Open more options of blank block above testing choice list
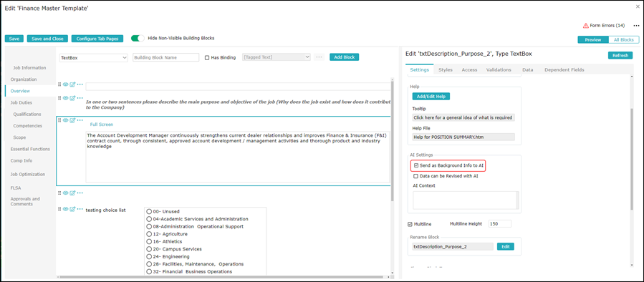Viewport: 644px width, 282px height. [80, 193]
